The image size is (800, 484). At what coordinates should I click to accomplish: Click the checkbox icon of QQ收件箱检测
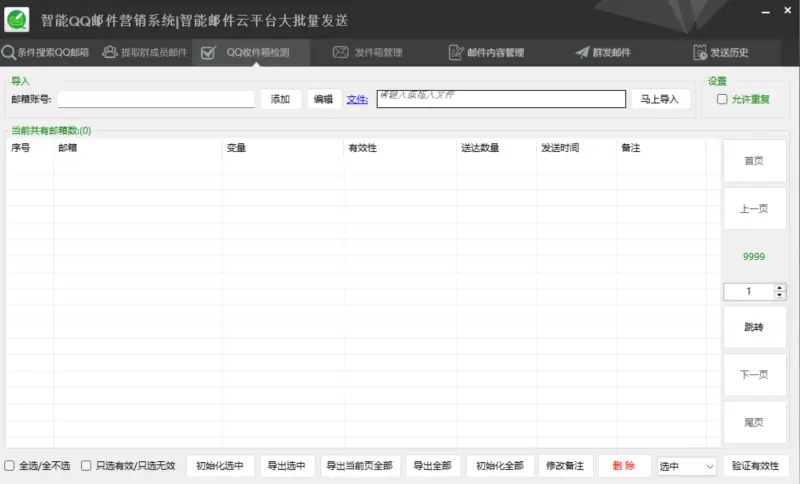click(209, 52)
